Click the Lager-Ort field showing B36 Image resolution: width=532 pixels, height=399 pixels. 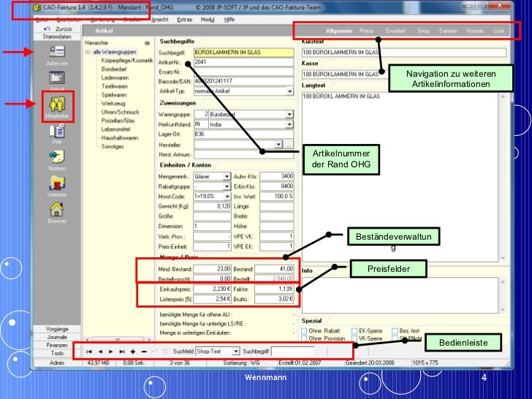[243, 134]
